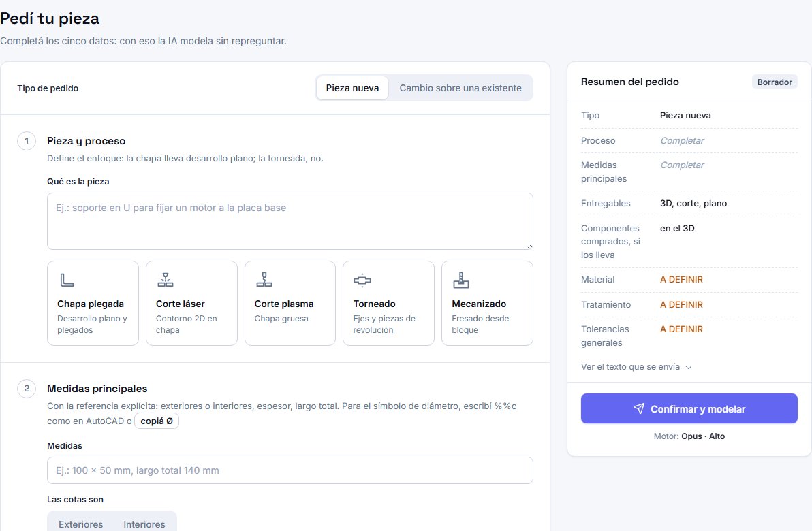Click Confirmar y modelar button
The width and height of the screenshot is (812, 531).
tap(689, 409)
